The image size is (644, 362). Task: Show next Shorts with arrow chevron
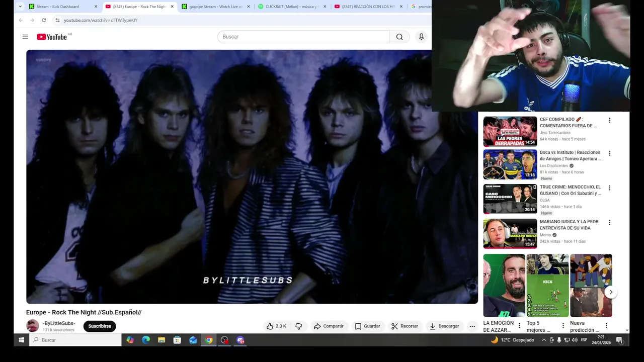[610, 292]
